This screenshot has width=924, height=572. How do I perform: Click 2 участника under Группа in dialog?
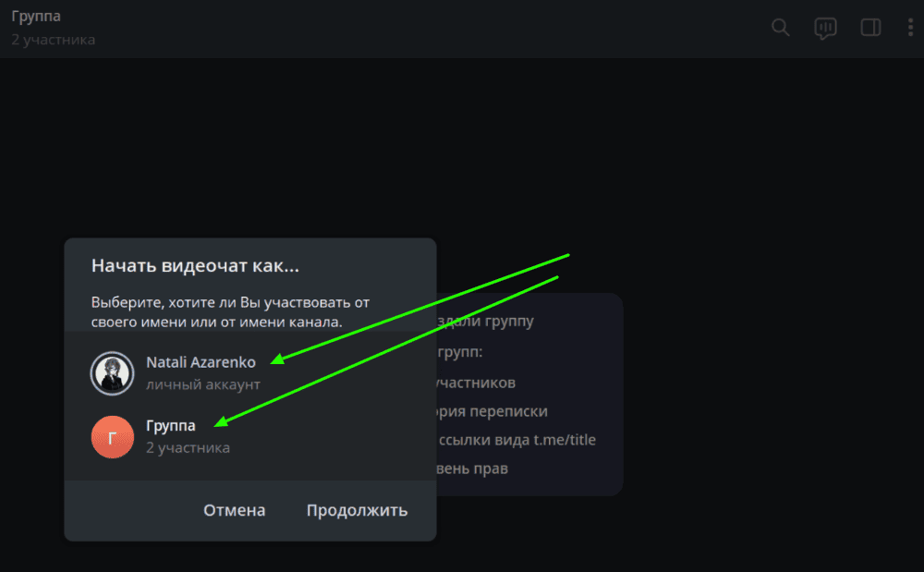188,447
